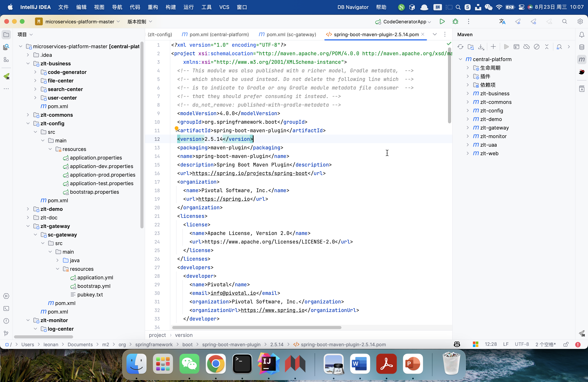Toggle Maven offline mode icon
Viewport: 588px width, 382px height.
(x=527, y=47)
